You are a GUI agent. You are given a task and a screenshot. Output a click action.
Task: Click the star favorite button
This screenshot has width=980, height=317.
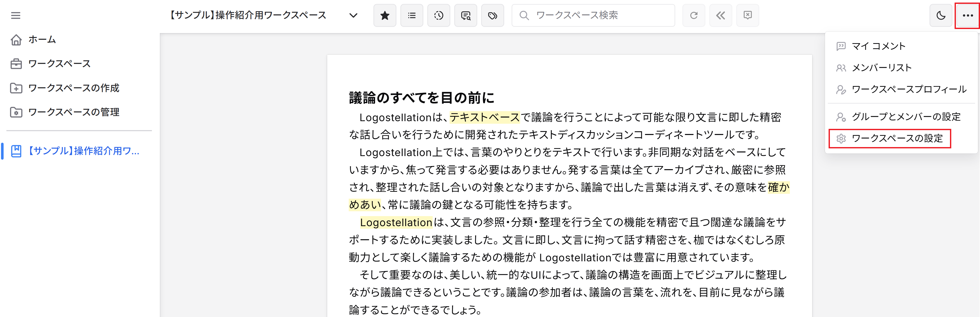point(385,16)
